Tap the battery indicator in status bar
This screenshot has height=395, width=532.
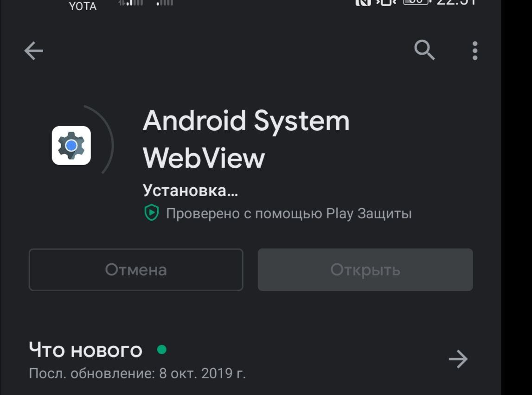coord(417,2)
